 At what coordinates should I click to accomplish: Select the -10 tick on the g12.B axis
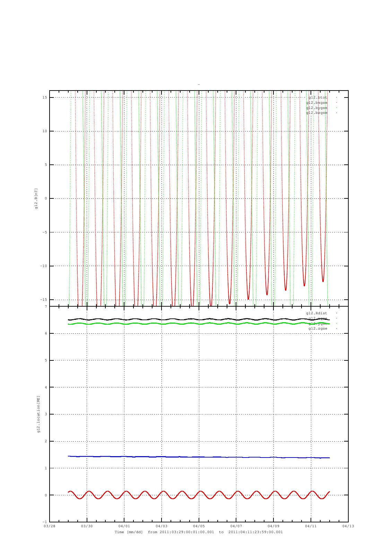[x=44, y=266]
